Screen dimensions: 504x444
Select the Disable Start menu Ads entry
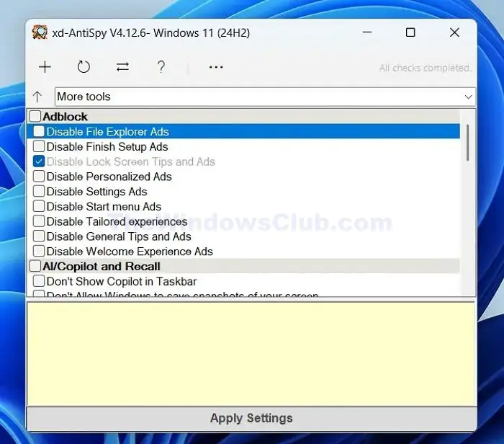[104, 207]
